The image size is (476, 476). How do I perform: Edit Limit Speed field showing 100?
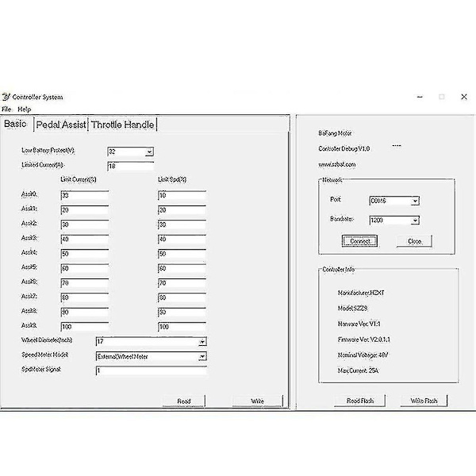point(182,327)
